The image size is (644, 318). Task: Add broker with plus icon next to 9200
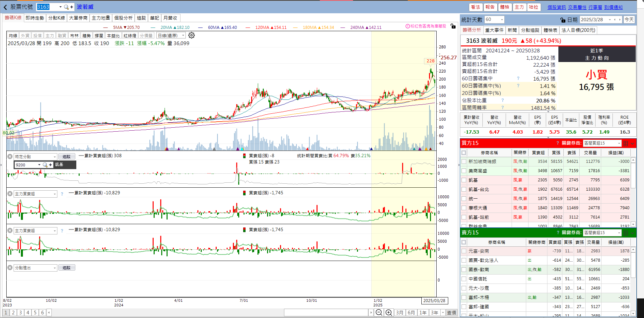tap(50, 165)
